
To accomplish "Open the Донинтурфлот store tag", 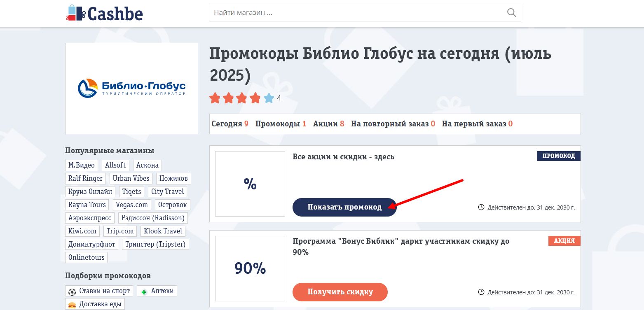I will click(x=92, y=244).
